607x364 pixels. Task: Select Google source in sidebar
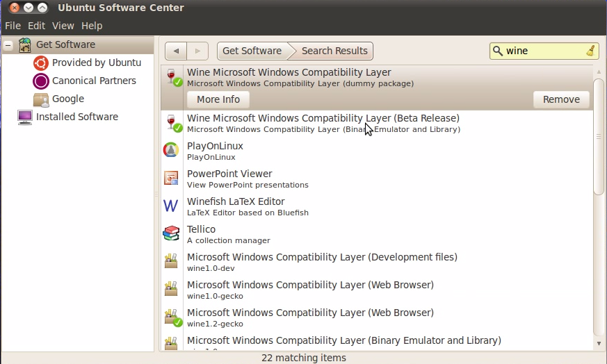tap(68, 99)
